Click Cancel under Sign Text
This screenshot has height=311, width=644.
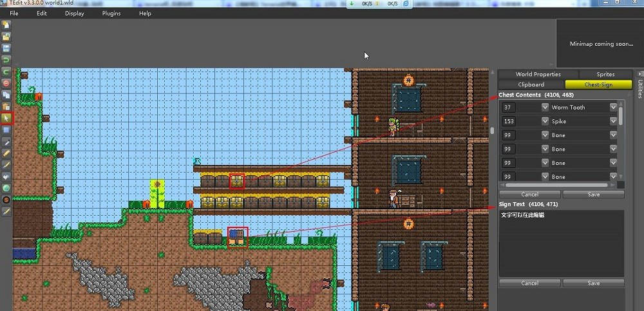[x=530, y=283]
